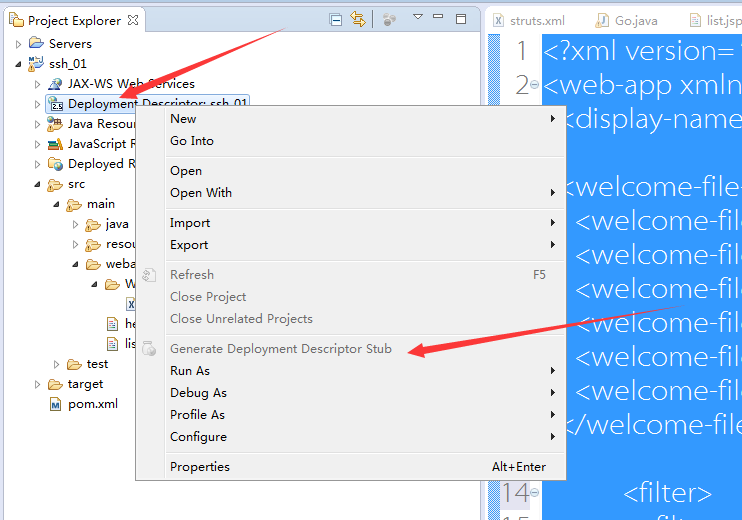Open Project Explorer view menu triangle
The width and height of the screenshot is (742, 520).
pos(417,17)
